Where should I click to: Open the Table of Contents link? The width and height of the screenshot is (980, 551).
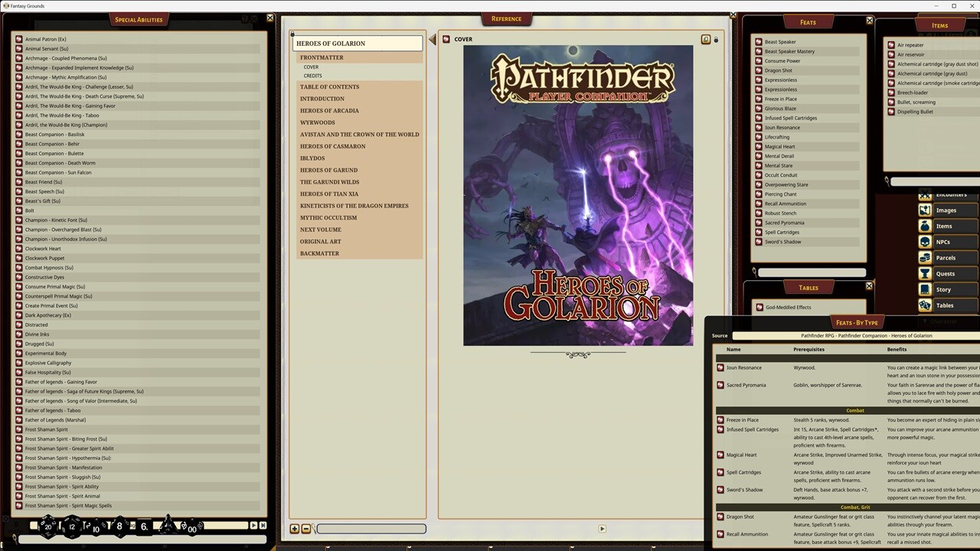[329, 86]
